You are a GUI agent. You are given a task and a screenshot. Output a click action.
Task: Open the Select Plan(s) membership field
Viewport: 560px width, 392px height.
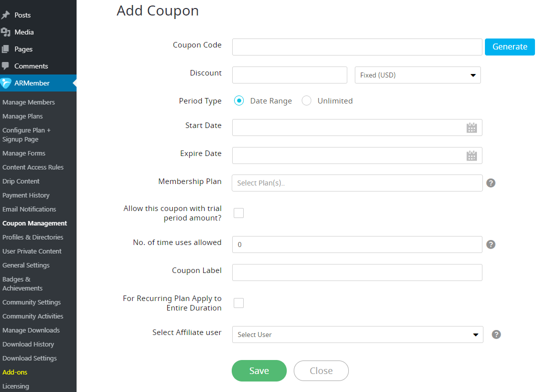click(x=357, y=183)
